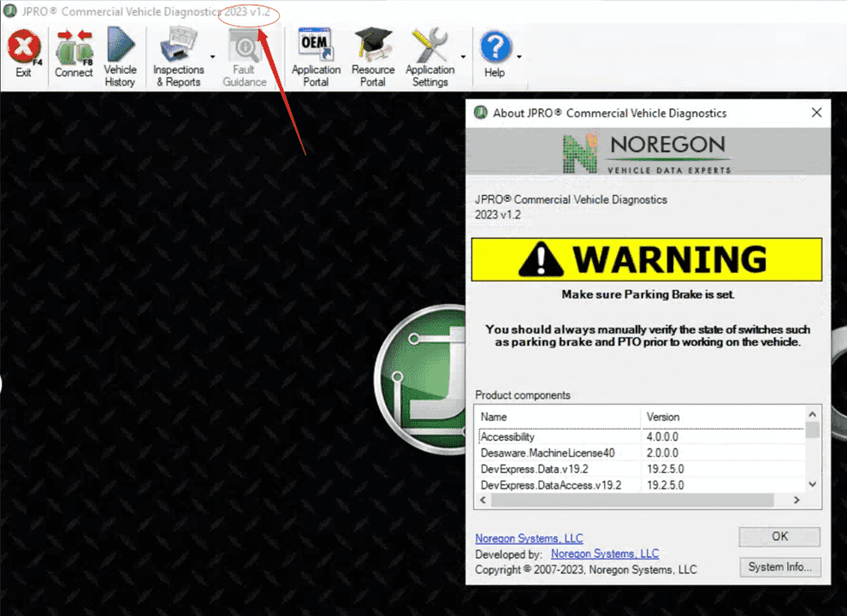
Task: Click the large JPRO logo in main window
Action: coord(420,379)
